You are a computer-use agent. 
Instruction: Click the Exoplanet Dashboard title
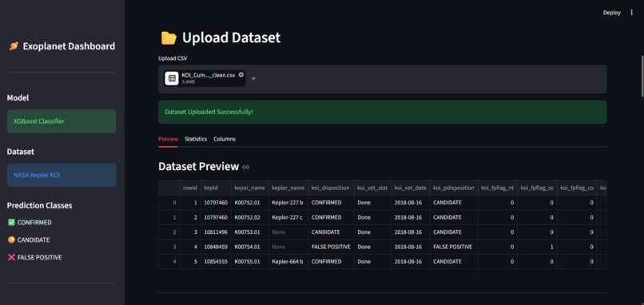(x=69, y=46)
